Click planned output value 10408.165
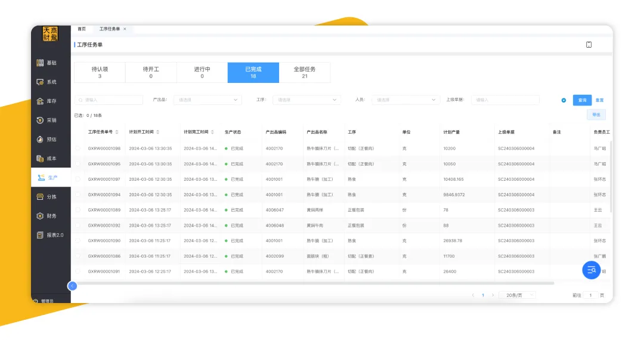 coord(453,179)
